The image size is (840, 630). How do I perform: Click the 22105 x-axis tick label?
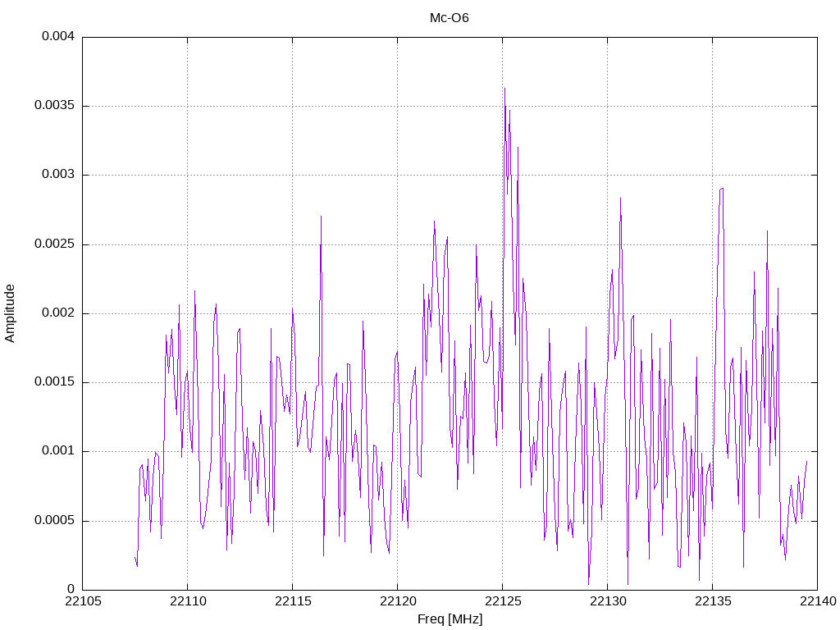[x=83, y=601]
